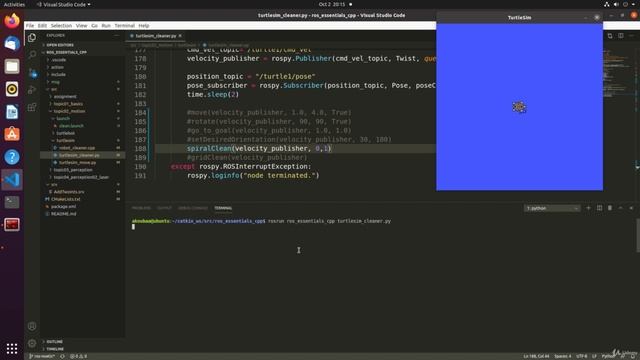
Task: Open the Explorer panel more actions icon
Action: click(x=116, y=36)
